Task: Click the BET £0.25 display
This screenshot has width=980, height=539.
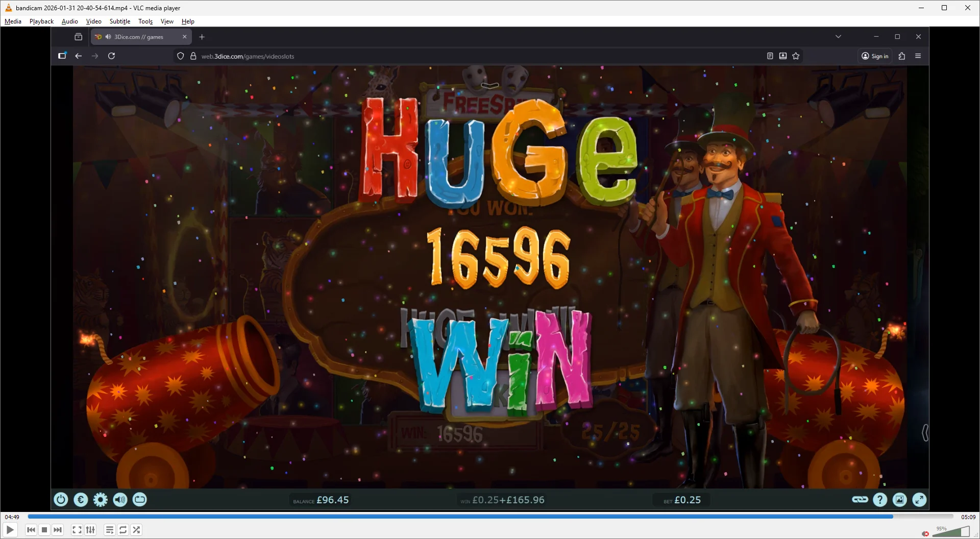Action: click(682, 500)
